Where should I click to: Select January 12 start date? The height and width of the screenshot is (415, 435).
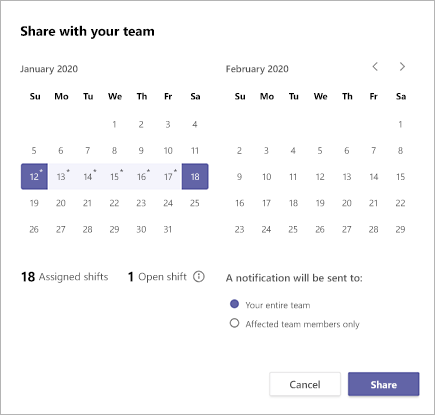tap(34, 176)
